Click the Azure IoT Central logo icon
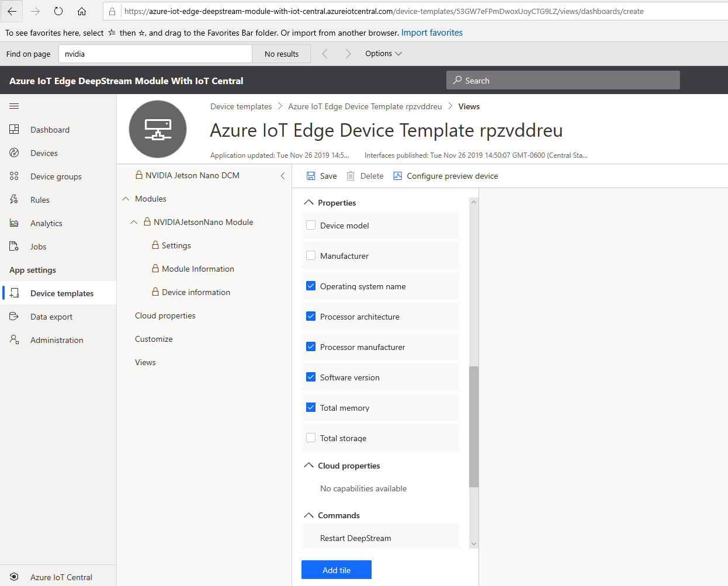728x586 pixels. [x=14, y=577]
